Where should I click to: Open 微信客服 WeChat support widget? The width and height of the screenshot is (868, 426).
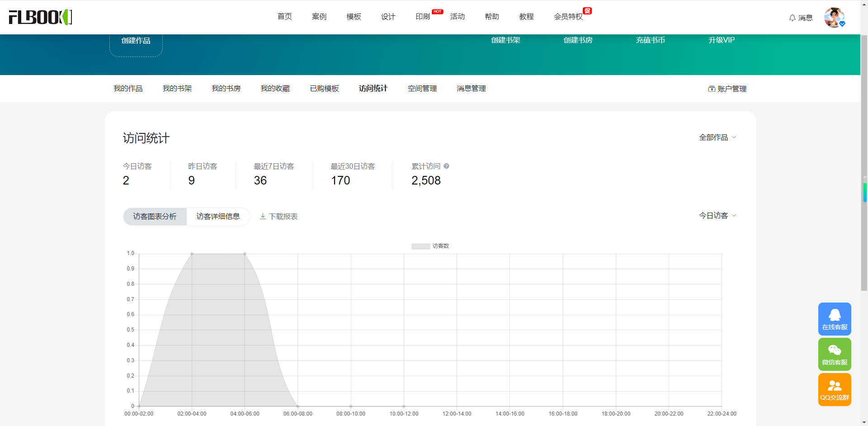point(834,354)
